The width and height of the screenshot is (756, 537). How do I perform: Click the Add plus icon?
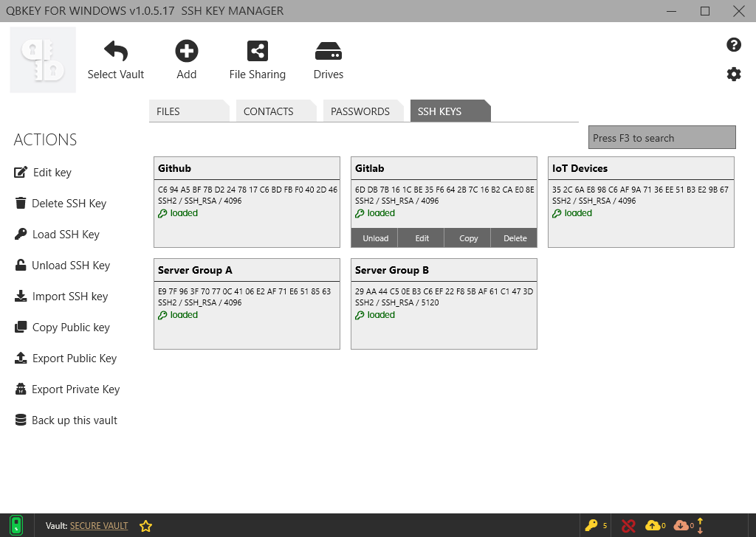click(x=187, y=51)
